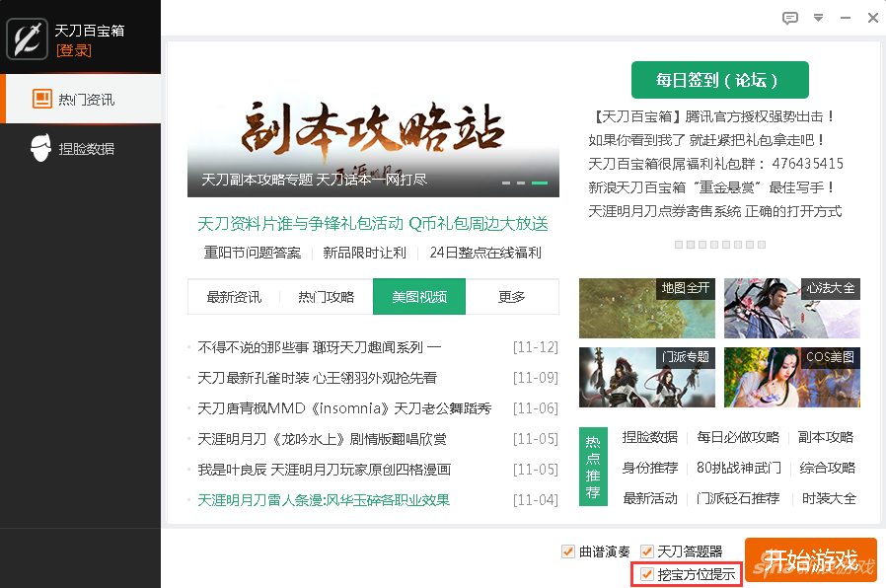The image size is (886, 588).
Task: Minimize the 天刀百宝箱 window
Action: (x=846, y=18)
